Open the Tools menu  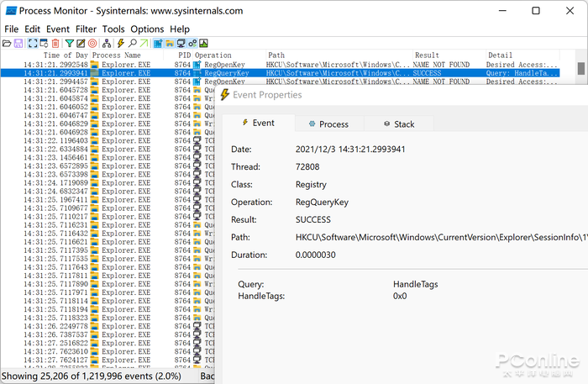click(113, 29)
